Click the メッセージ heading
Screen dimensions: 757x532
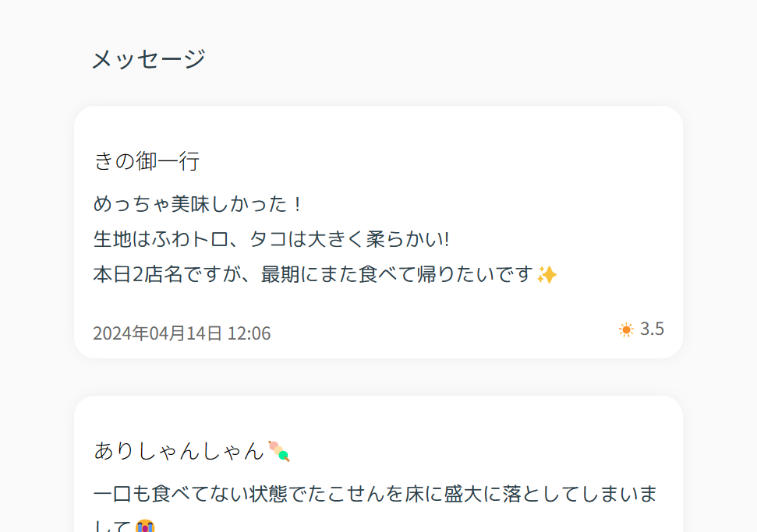click(x=149, y=59)
